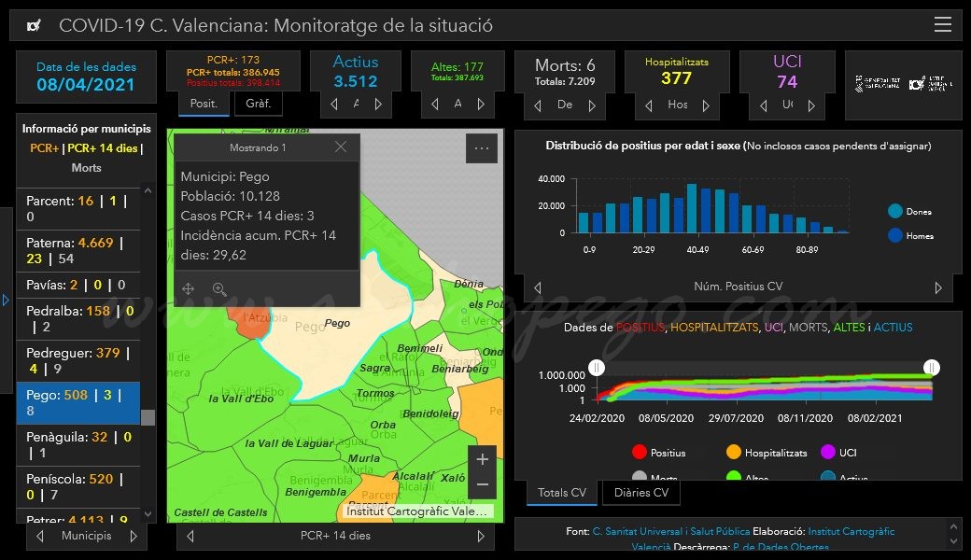The image size is (971, 560).
Task: Zoom in on the map
Action: (x=483, y=459)
